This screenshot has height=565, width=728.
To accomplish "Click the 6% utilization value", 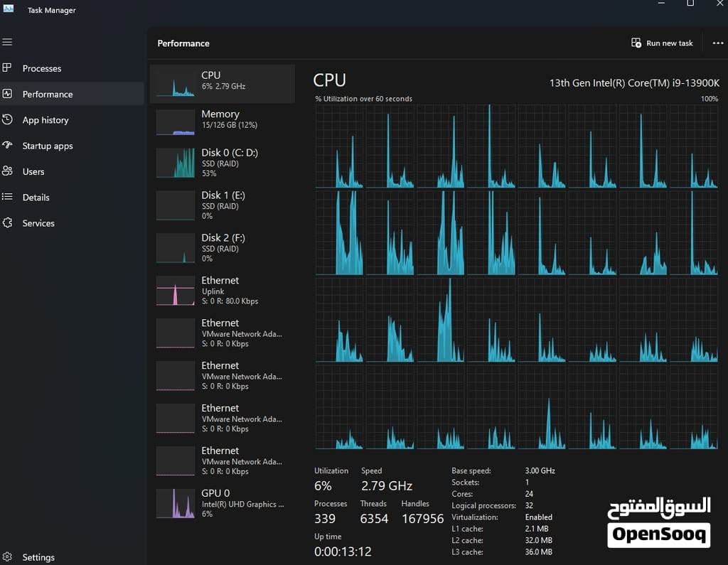I will click(x=323, y=486).
